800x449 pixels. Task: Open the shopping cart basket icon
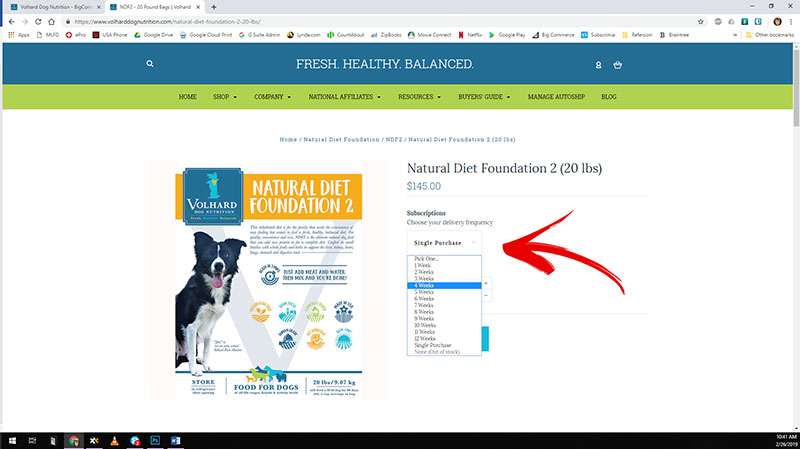point(617,65)
